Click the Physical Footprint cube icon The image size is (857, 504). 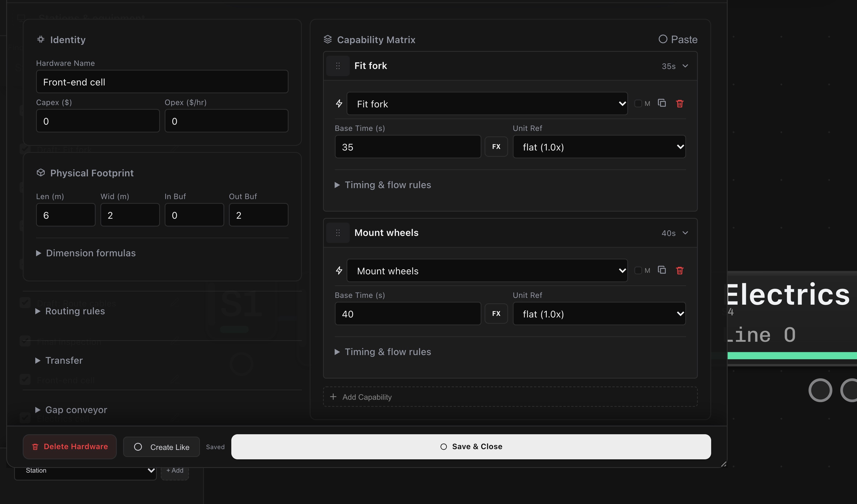pos(41,173)
